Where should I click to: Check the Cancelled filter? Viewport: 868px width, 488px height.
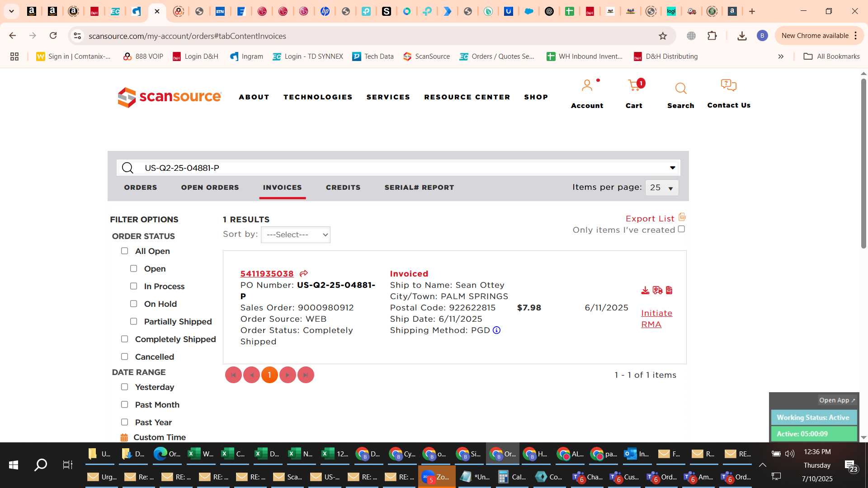tap(124, 357)
